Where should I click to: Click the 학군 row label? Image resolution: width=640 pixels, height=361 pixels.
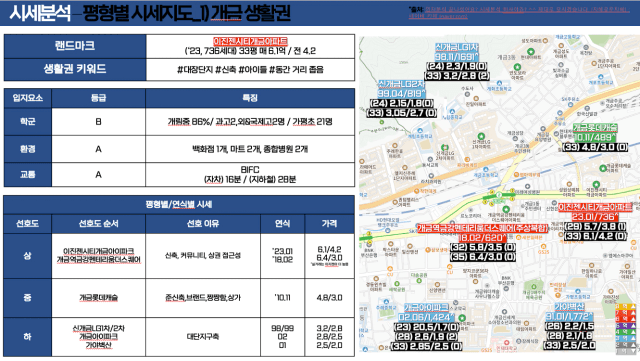(x=28, y=122)
